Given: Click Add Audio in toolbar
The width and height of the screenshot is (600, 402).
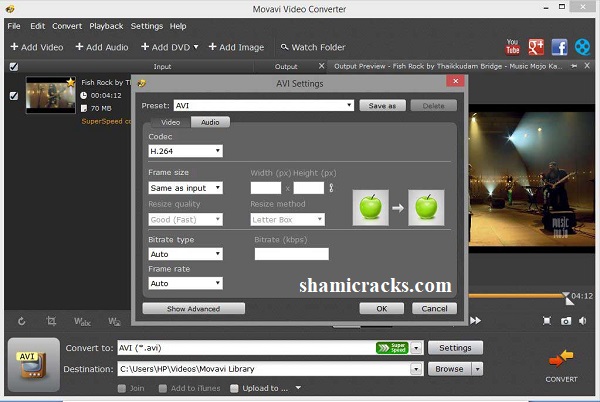Looking at the screenshot, I should click(102, 47).
